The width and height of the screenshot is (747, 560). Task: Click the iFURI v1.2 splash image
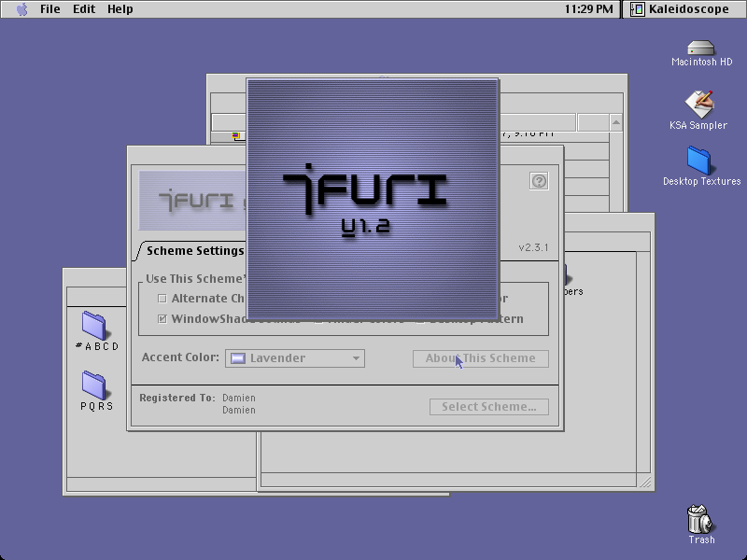pyautogui.click(x=373, y=199)
